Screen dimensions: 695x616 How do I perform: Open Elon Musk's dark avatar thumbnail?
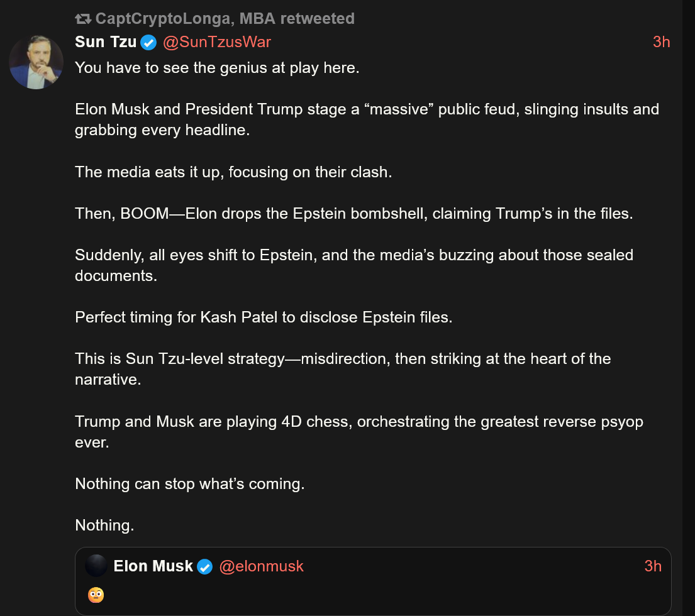pyautogui.click(x=96, y=566)
